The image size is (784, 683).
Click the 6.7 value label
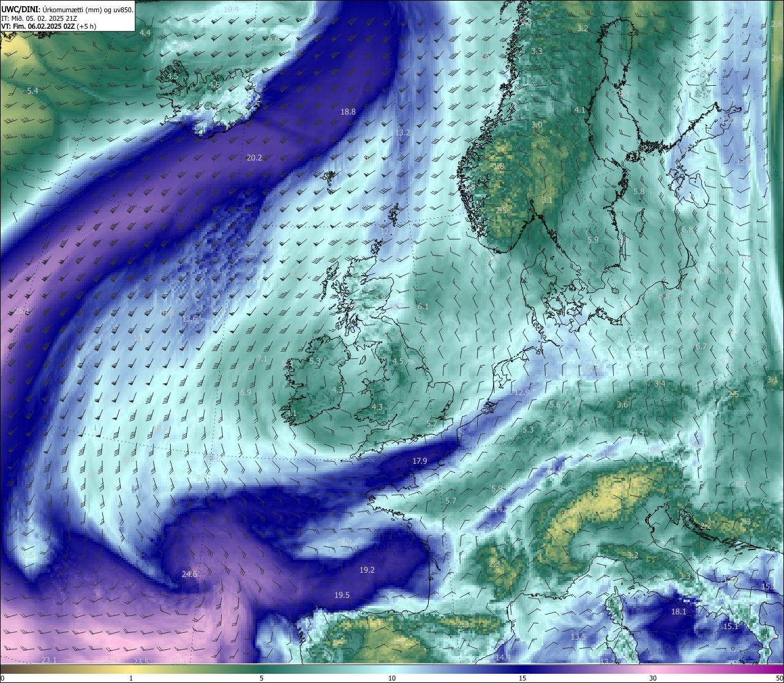pos(701,346)
